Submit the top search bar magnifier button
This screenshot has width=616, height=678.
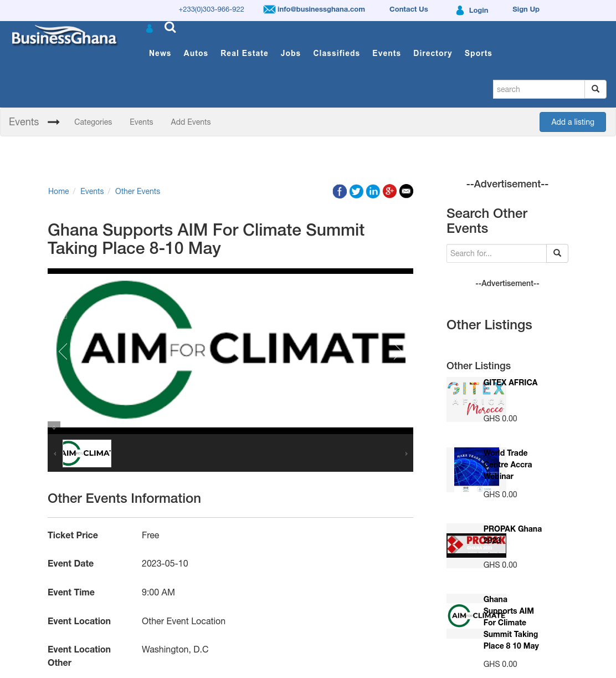(596, 89)
